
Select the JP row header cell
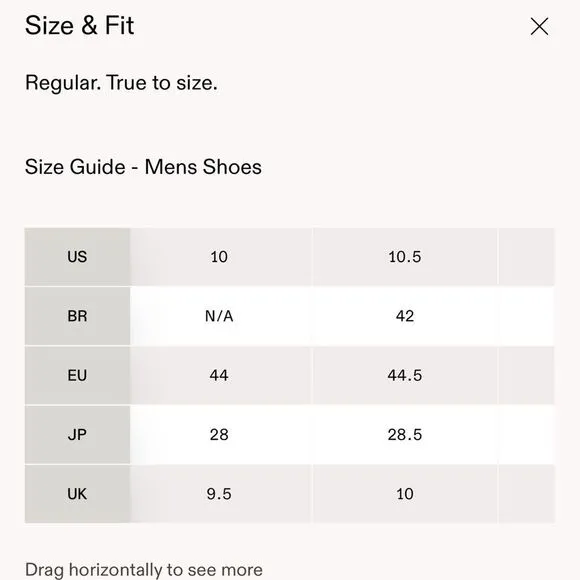(77, 435)
